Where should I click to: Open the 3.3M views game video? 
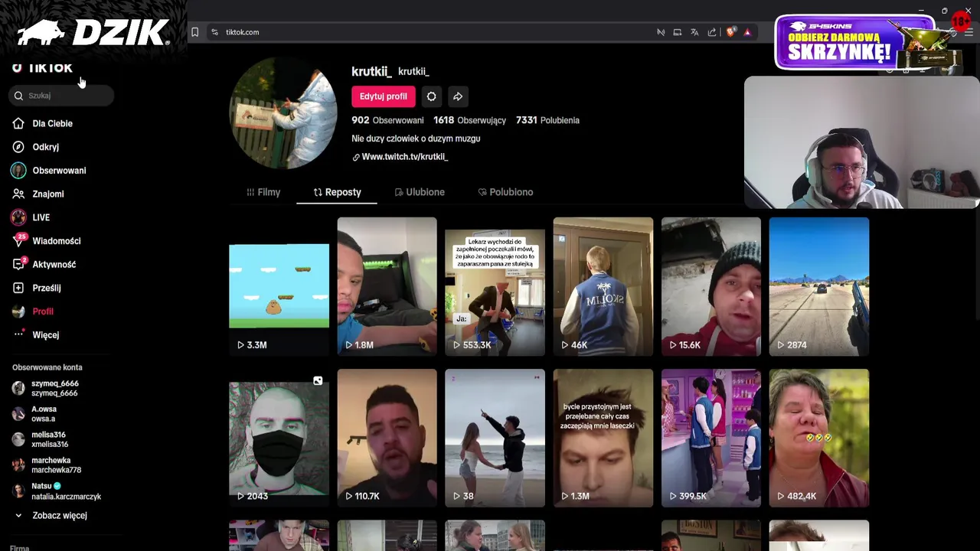[279, 287]
